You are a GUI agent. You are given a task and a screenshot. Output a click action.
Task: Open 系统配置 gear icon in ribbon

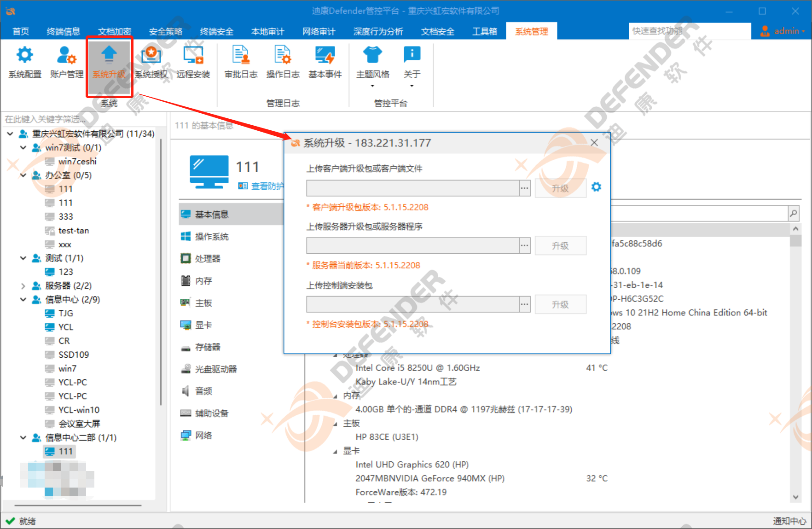[25, 62]
